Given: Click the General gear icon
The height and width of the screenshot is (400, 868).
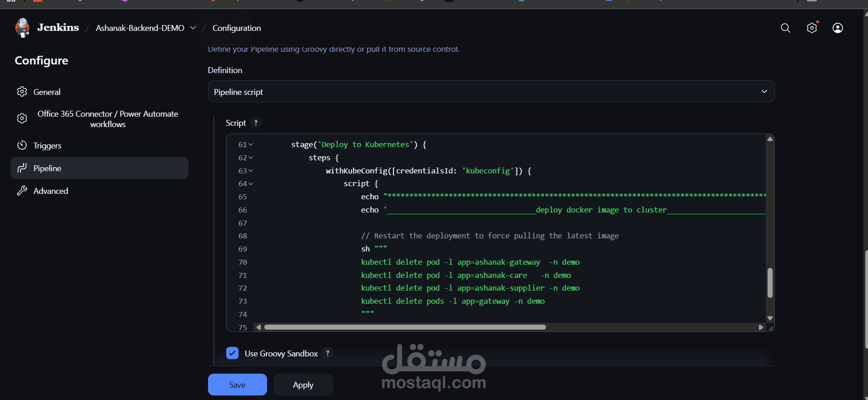Looking at the screenshot, I should coord(22,92).
